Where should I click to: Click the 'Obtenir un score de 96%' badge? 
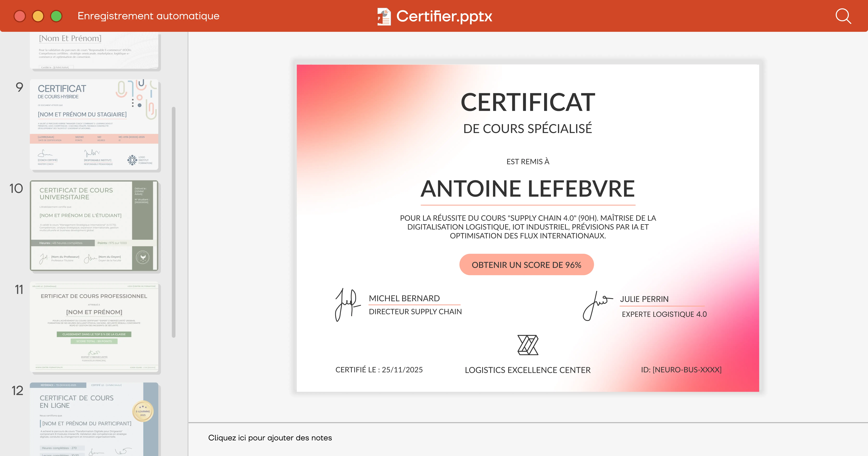[x=526, y=265]
